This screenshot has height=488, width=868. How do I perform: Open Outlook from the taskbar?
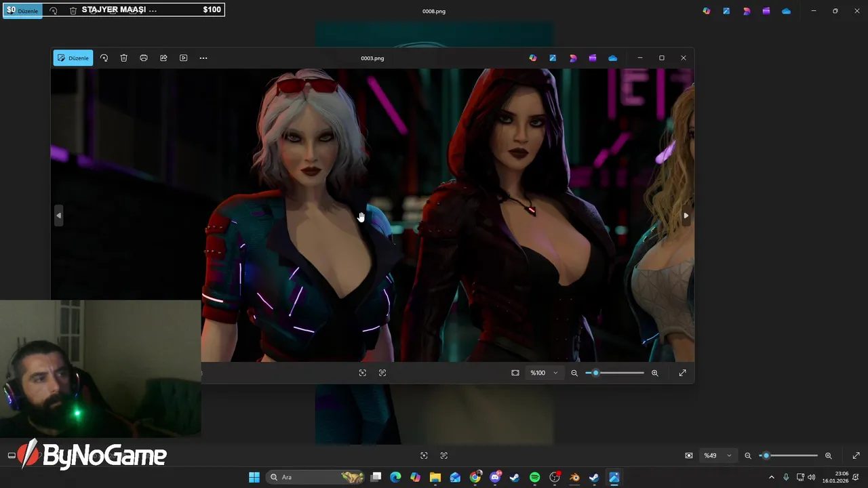point(455,477)
